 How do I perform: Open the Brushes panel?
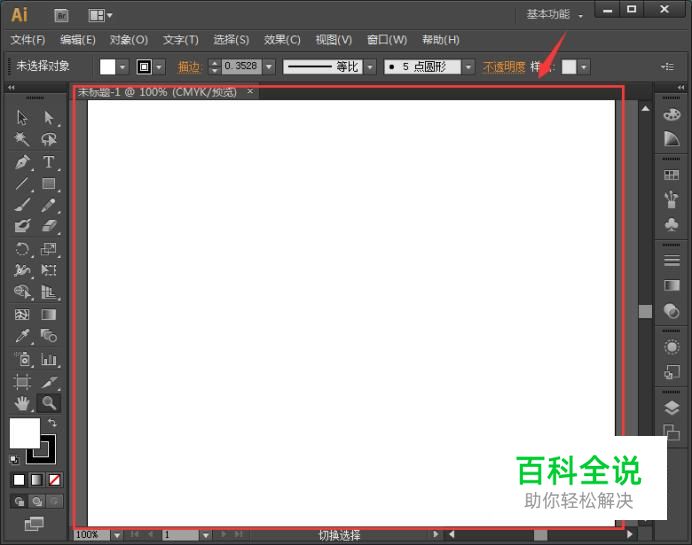click(672, 199)
